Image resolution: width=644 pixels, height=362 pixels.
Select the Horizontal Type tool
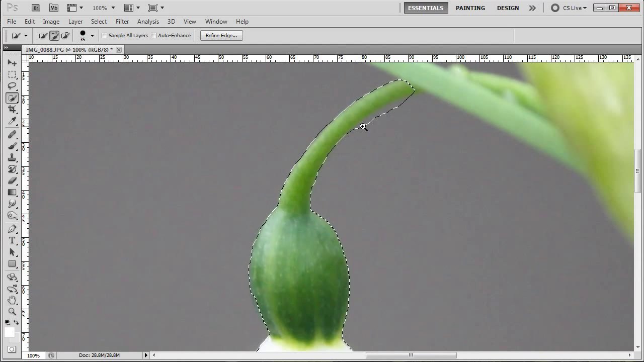[12, 241]
